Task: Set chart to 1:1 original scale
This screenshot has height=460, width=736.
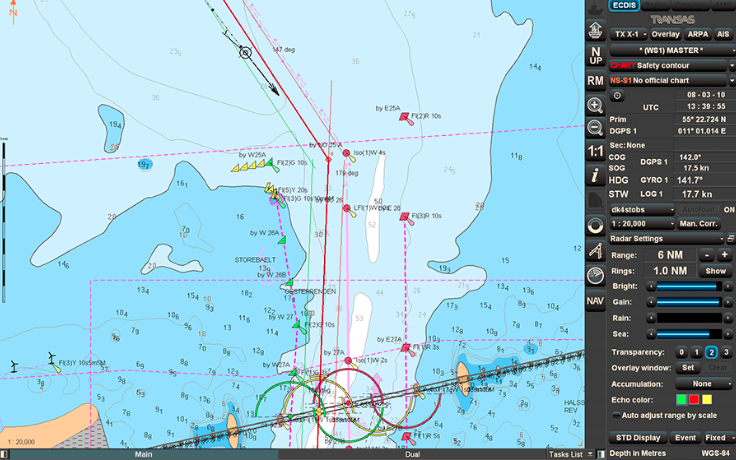Action: pos(595,151)
